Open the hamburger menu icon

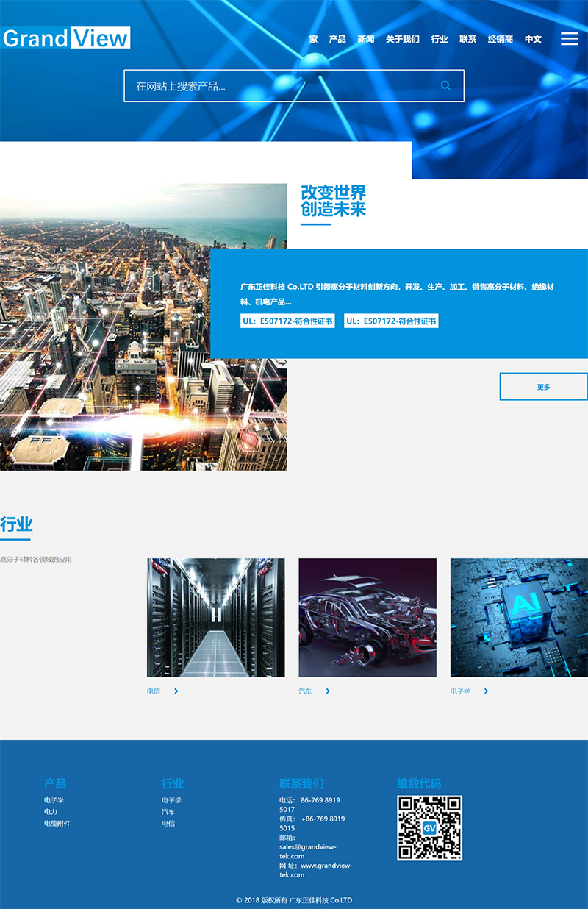[x=569, y=39]
